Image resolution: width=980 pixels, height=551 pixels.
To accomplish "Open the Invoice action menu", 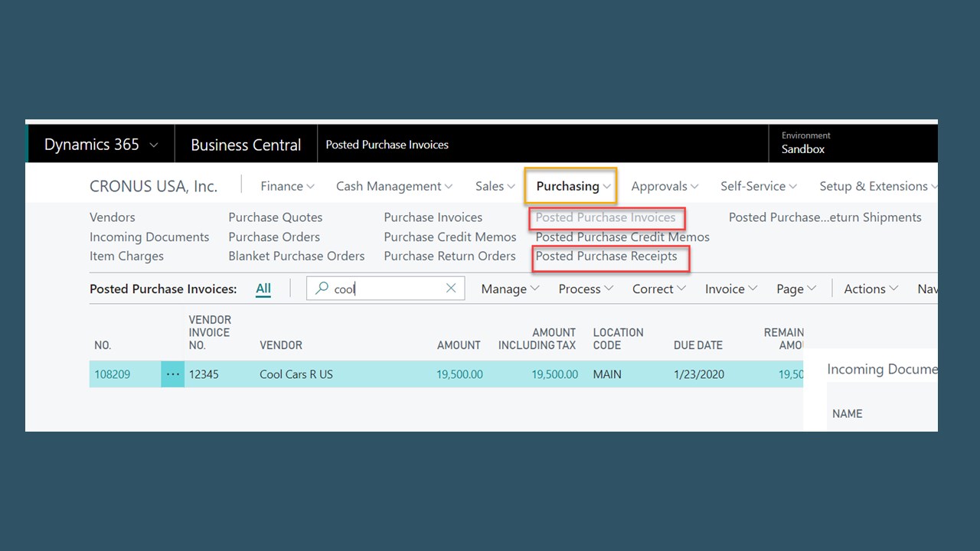I will pos(731,289).
